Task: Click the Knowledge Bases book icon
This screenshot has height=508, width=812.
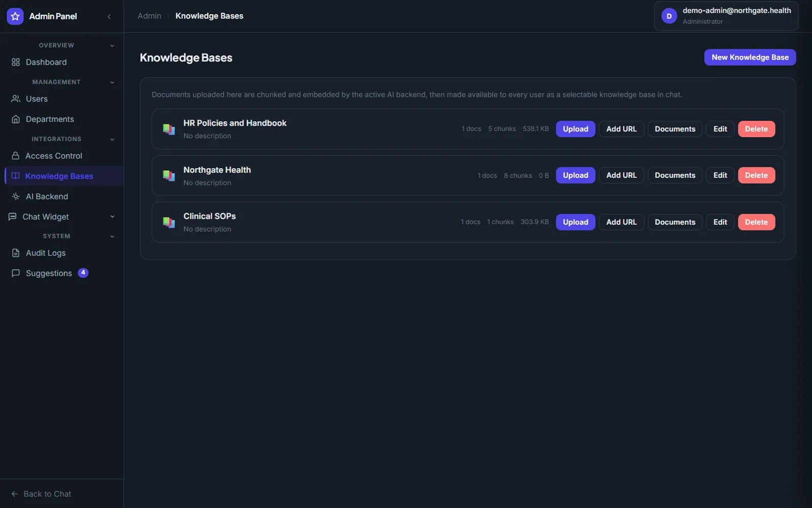Action: pyautogui.click(x=16, y=176)
